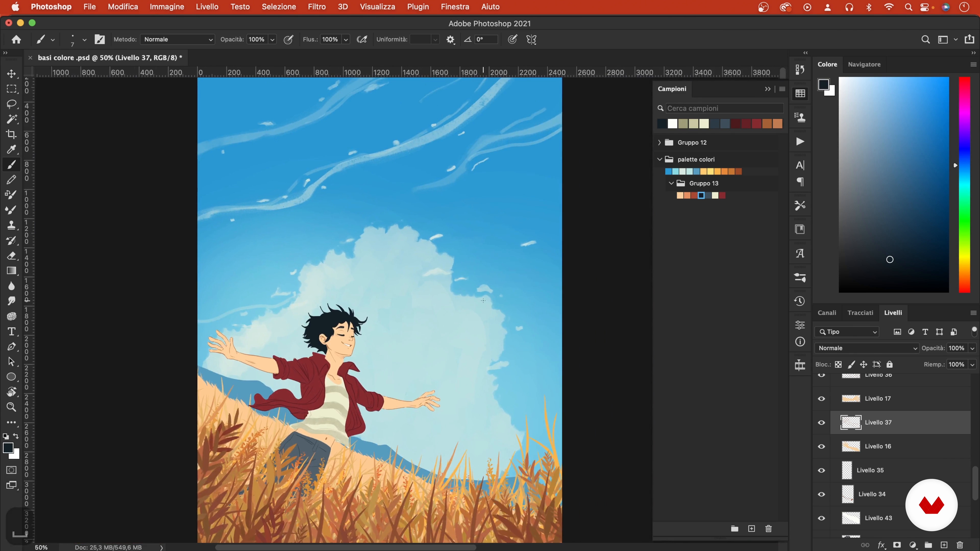The image size is (980, 551).
Task: Select the Ellipse shape tool
Action: [11, 377]
